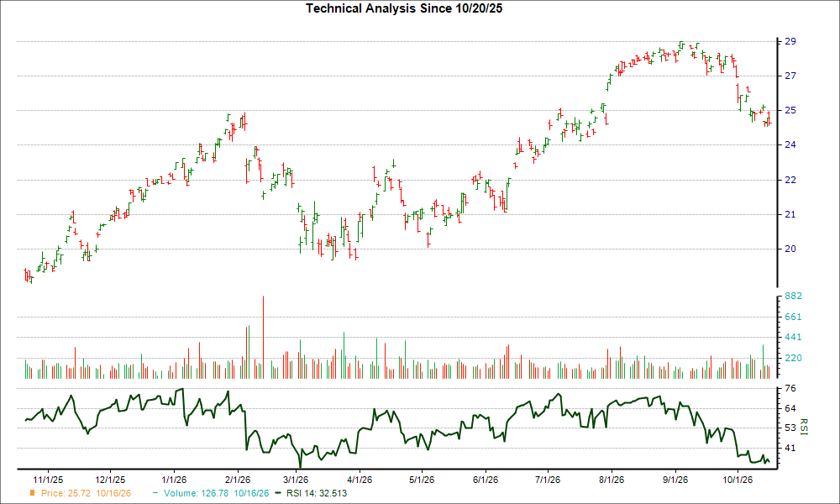Click the 7/1/26 date axis label
Screen dimensions: 840x504
(548, 480)
